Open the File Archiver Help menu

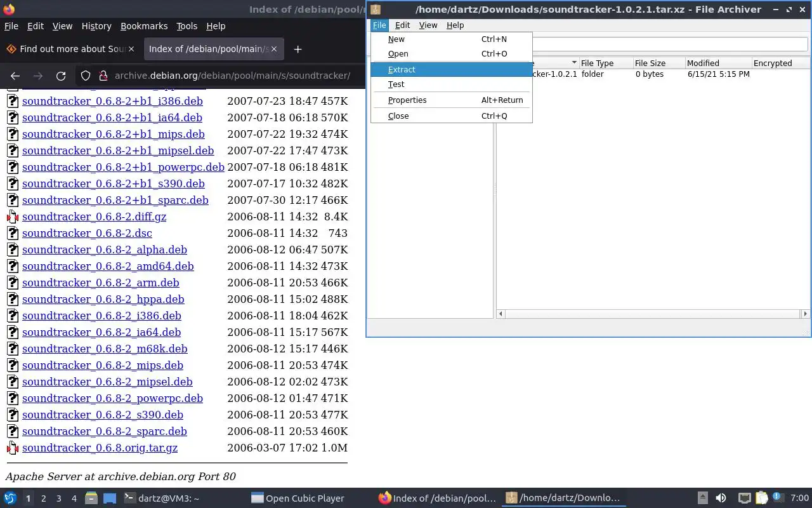click(455, 25)
